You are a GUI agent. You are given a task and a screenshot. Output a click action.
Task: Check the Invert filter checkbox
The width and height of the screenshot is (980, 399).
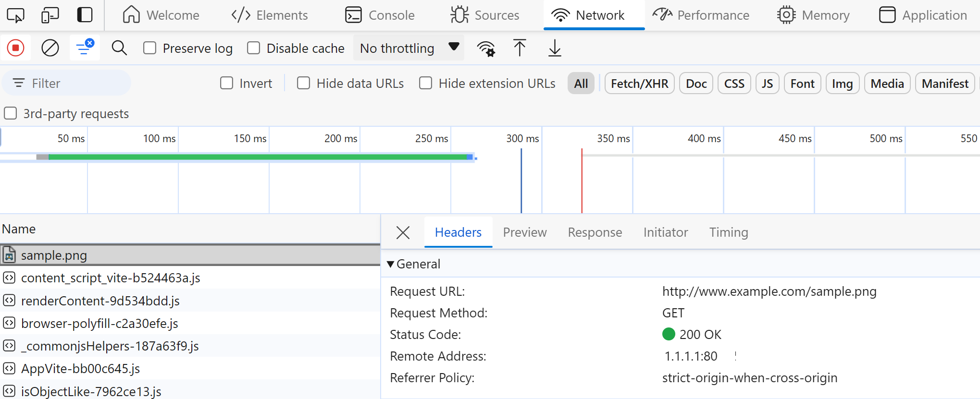[226, 83]
